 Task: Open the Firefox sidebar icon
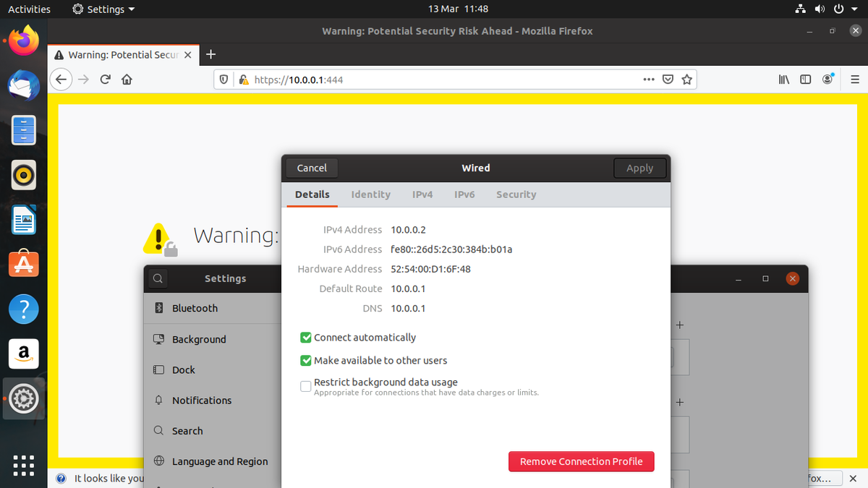pyautogui.click(x=805, y=79)
